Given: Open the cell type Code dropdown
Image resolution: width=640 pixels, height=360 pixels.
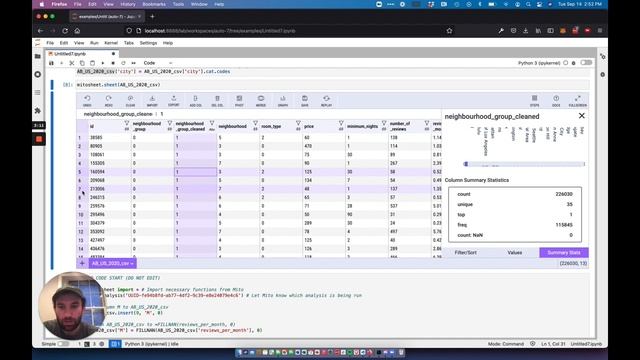Looking at the screenshot, I should tap(158, 63).
